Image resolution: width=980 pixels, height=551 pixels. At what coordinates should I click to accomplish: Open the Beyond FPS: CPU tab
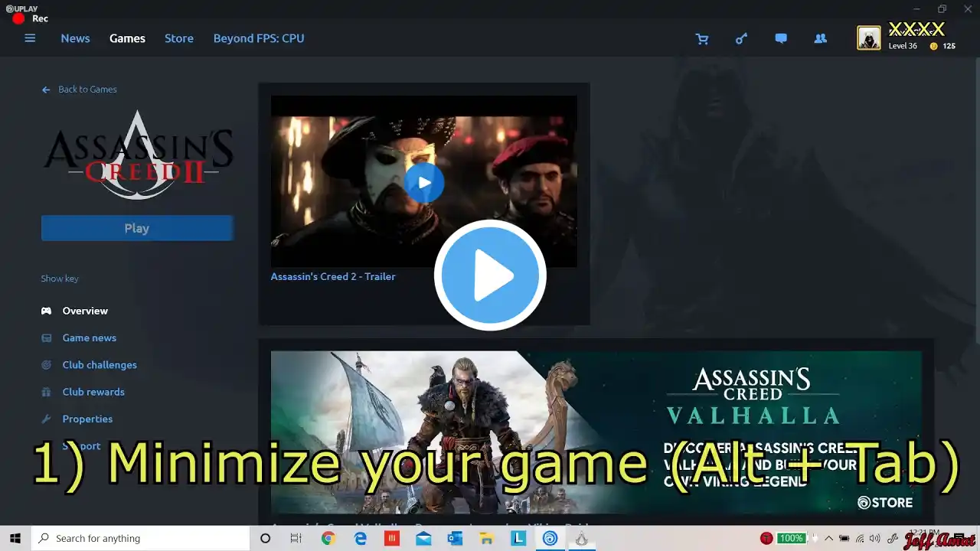(x=259, y=38)
